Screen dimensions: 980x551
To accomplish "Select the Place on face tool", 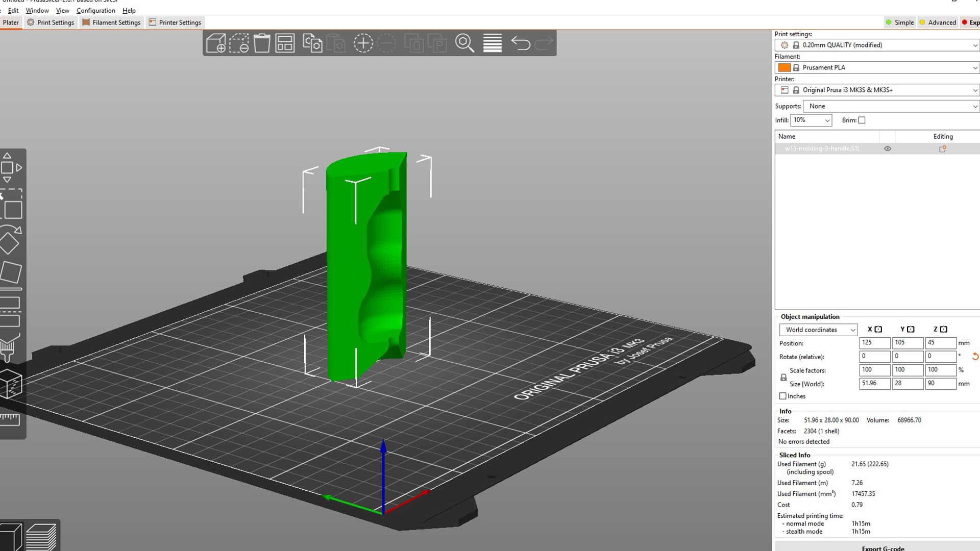I will pos(10,272).
